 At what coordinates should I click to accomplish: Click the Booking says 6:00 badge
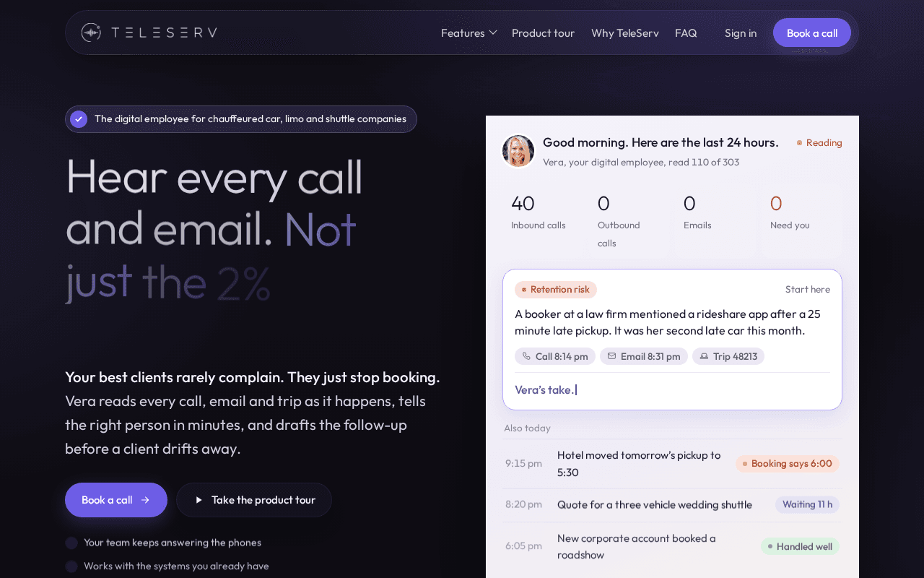788,464
